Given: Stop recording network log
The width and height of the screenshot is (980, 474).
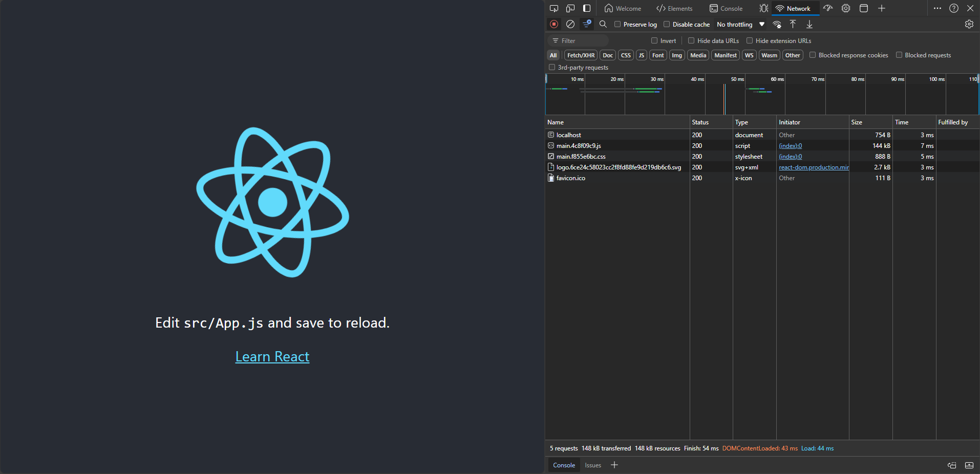Looking at the screenshot, I should [x=554, y=24].
